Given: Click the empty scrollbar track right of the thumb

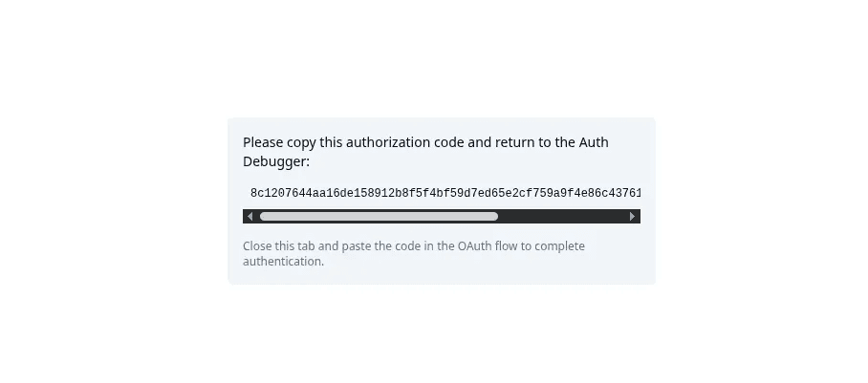Looking at the screenshot, I should 562,217.
